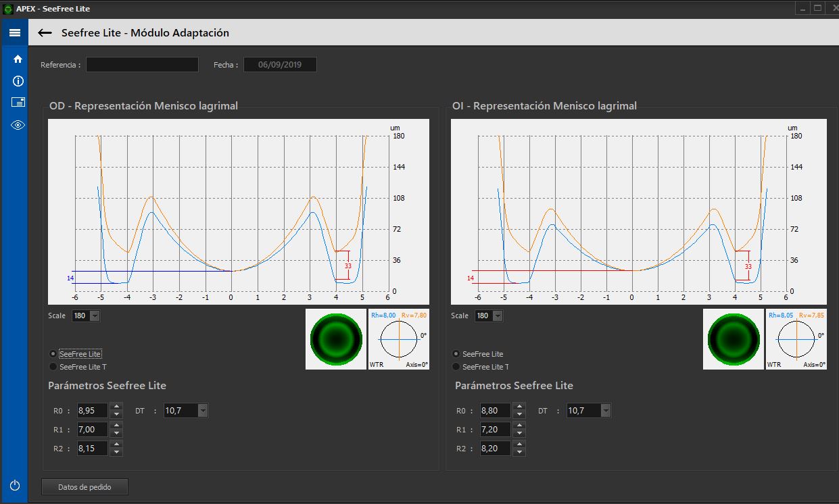Select OI SeeFree Lite T radio button
The image size is (839, 504).
[456, 367]
